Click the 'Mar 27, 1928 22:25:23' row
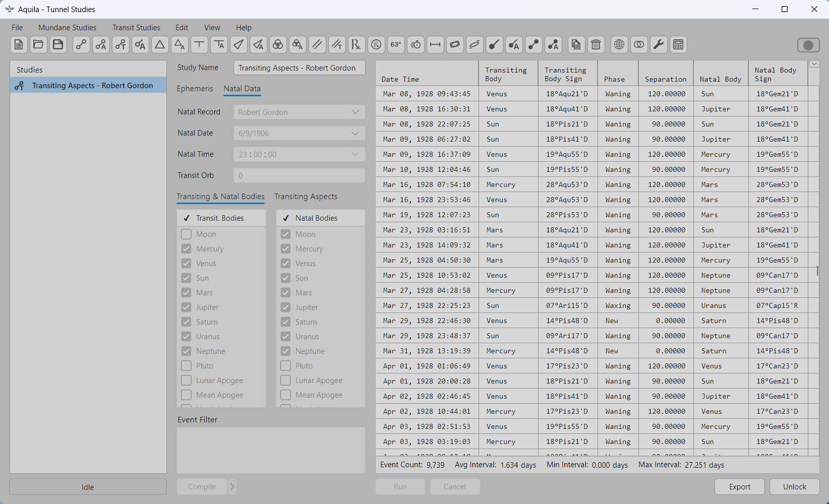 tap(591, 305)
